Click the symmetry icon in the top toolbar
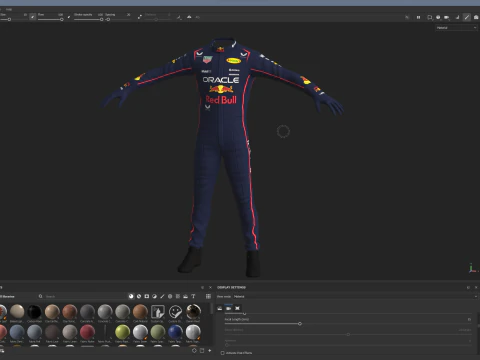This screenshot has height=360, width=480. (189, 17)
